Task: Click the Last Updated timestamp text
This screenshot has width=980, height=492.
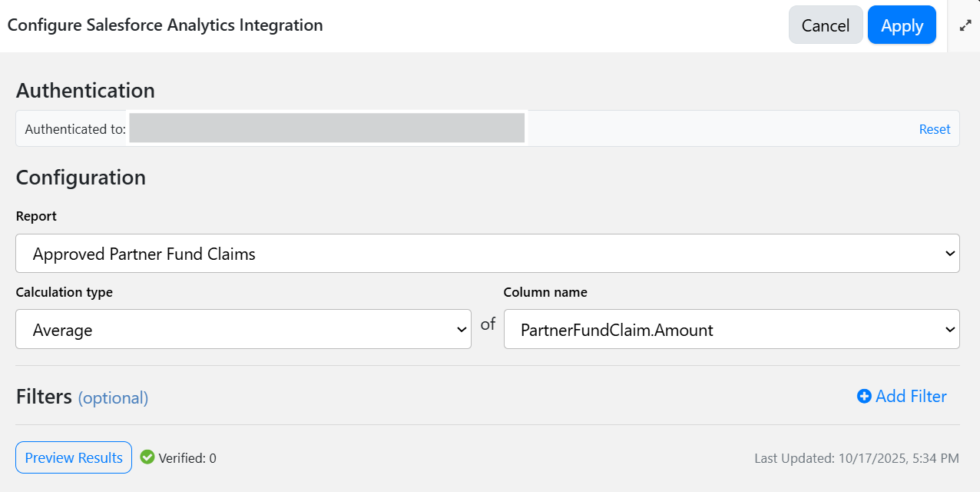Action: pos(856,458)
